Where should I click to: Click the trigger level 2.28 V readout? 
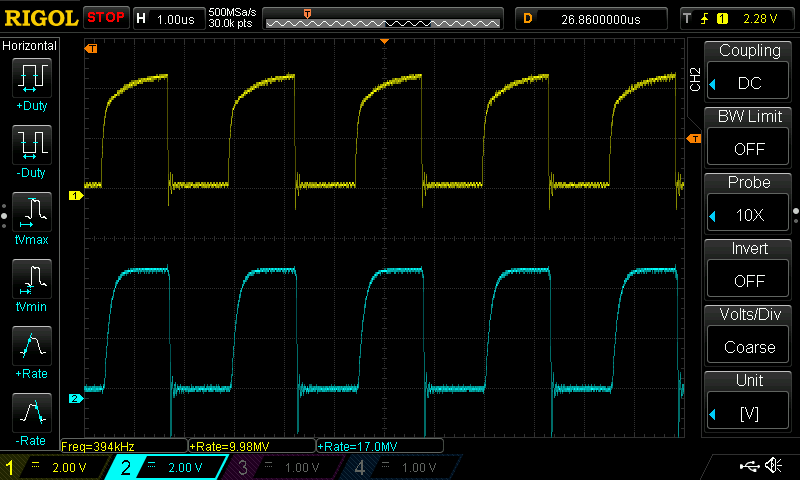[760, 19]
